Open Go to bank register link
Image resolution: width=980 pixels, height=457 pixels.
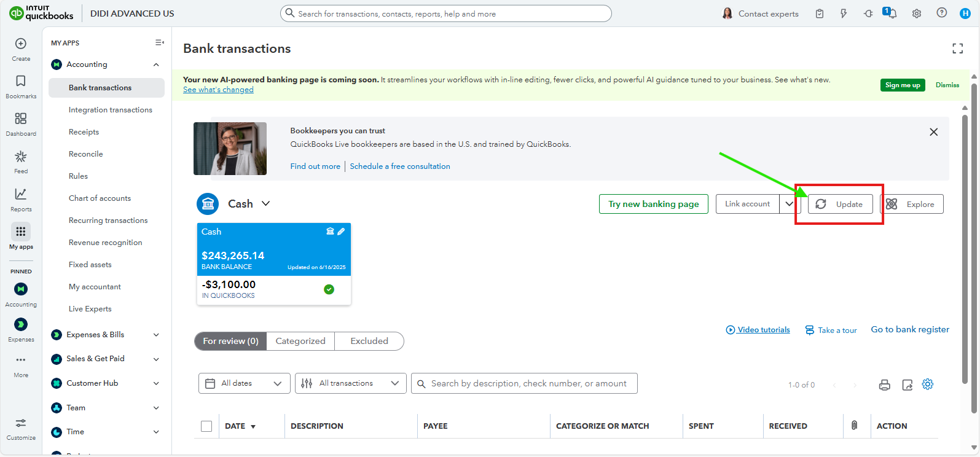(x=910, y=330)
